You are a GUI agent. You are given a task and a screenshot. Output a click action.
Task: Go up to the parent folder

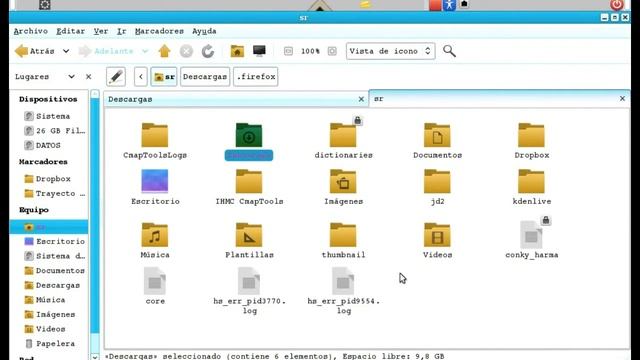pyautogui.click(x=164, y=51)
